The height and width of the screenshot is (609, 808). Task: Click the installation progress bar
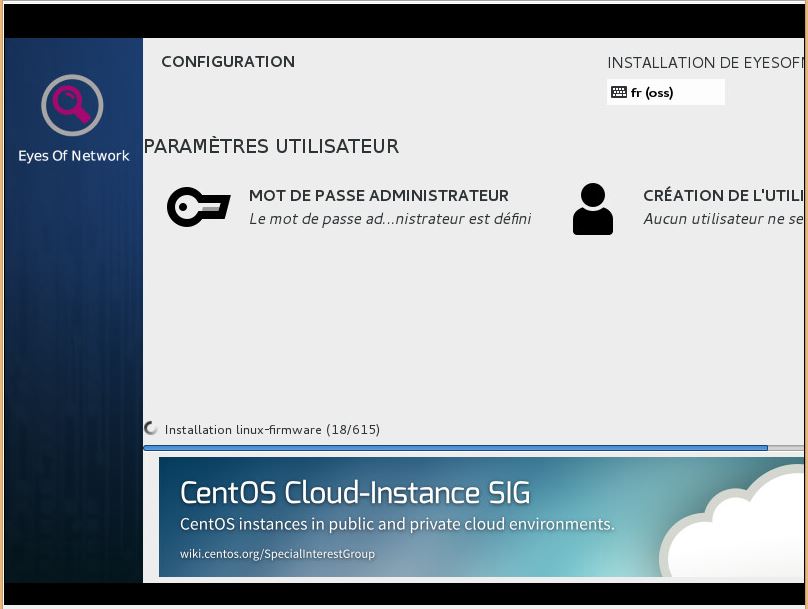473,448
